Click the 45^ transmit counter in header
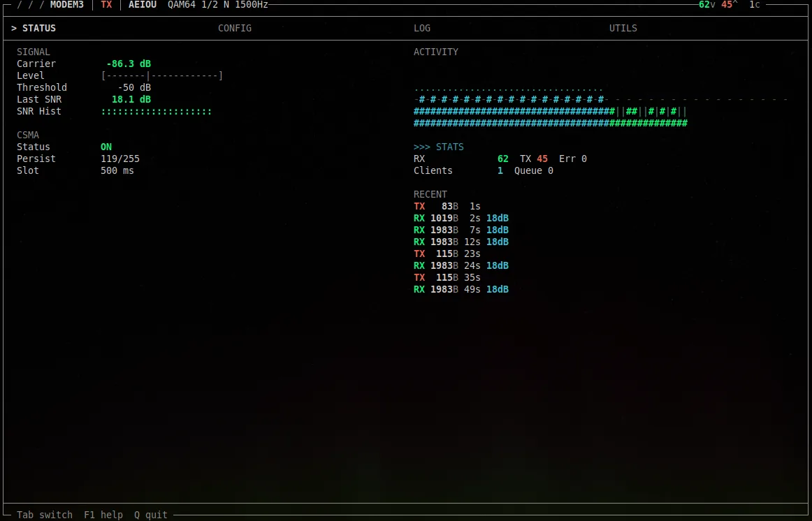Viewport: 812px width, 521px height. [730, 5]
